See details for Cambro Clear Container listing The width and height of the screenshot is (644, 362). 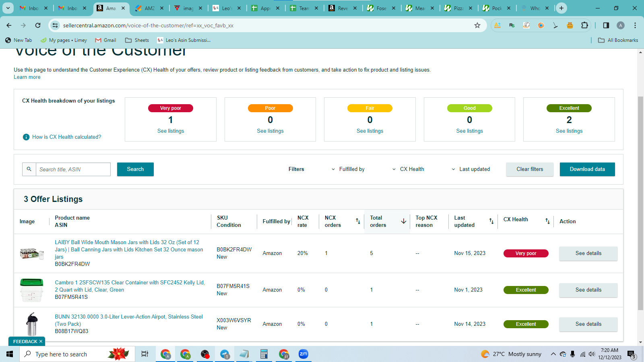tap(588, 290)
